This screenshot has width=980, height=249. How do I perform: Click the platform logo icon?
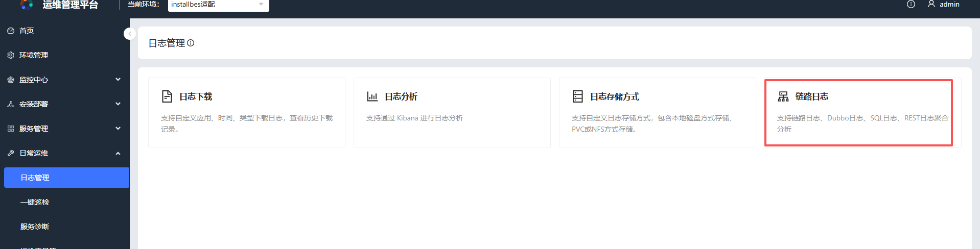(x=27, y=5)
